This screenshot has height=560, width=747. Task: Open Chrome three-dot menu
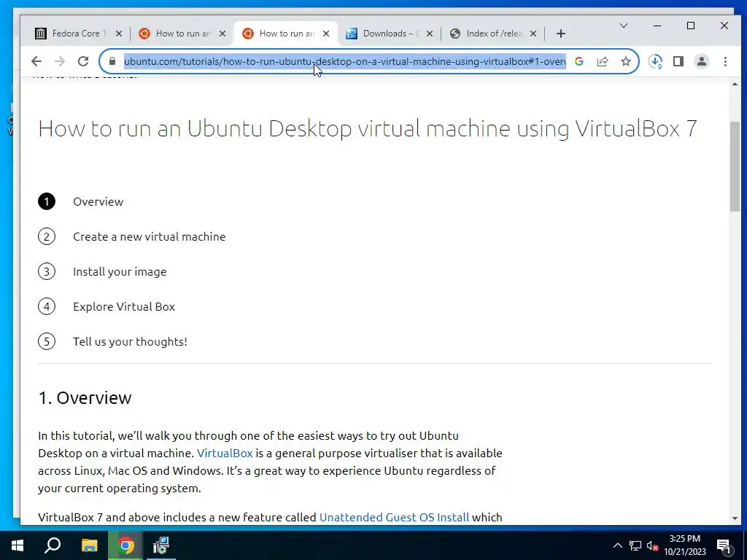coord(725,61)
